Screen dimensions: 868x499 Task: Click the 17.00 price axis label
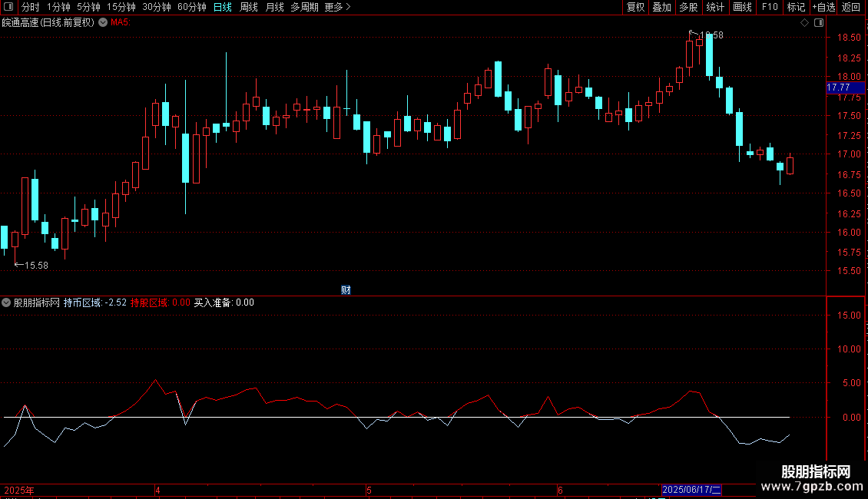point(849,154)
